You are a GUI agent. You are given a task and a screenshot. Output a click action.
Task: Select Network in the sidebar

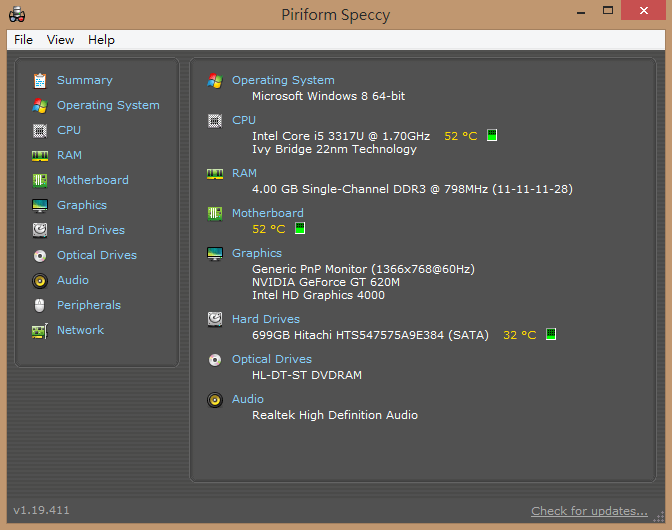(x=81, y=330)
